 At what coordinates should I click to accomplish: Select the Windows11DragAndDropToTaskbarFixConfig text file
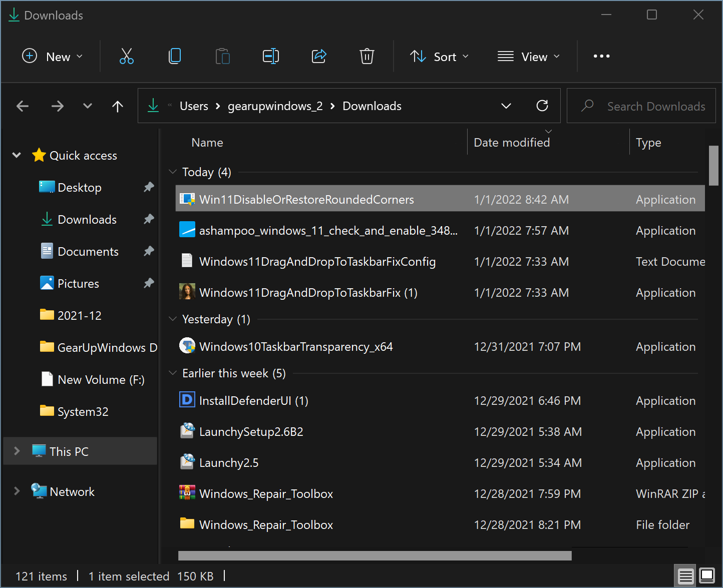click(x=440, y=261)
